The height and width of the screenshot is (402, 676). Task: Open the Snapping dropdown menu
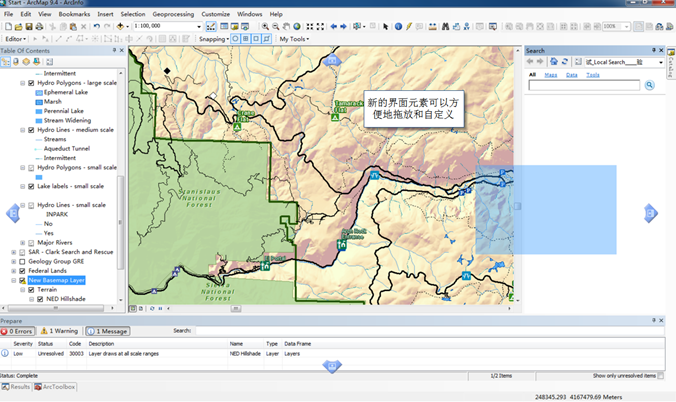point(225,39)
